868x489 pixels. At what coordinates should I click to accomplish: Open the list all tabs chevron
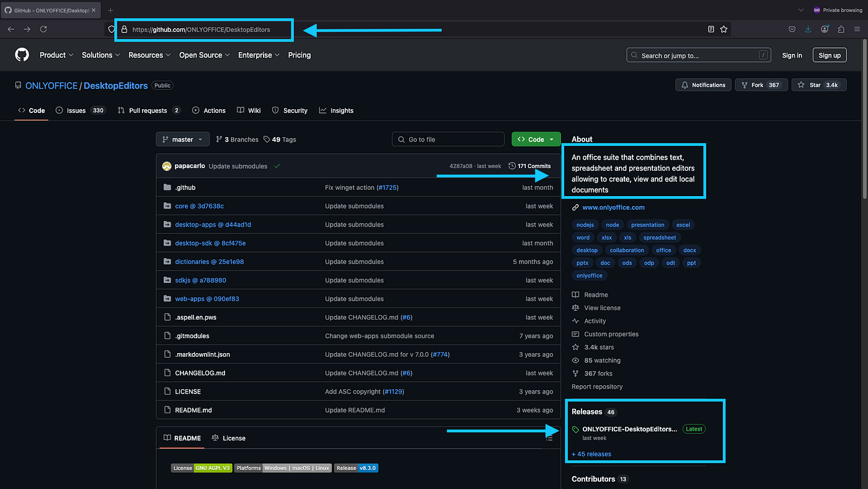(x=801, y=10)
